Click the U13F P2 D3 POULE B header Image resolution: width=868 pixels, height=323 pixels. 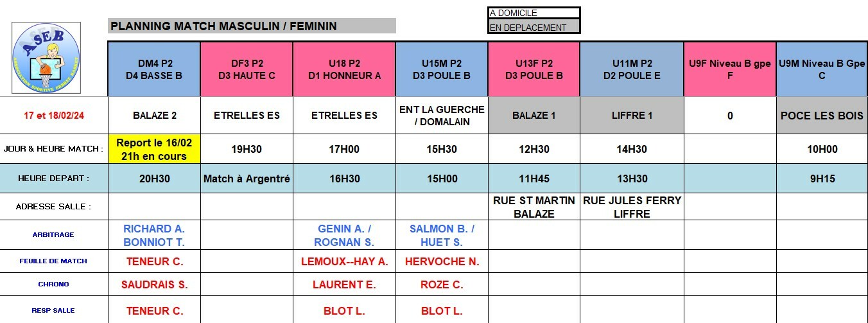click(534, 69)
